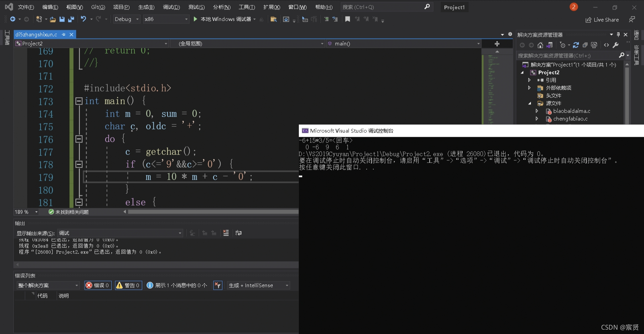Open the Project2 scope dropdown
Viewport: 644px width, 334px height.
(91, 44)
